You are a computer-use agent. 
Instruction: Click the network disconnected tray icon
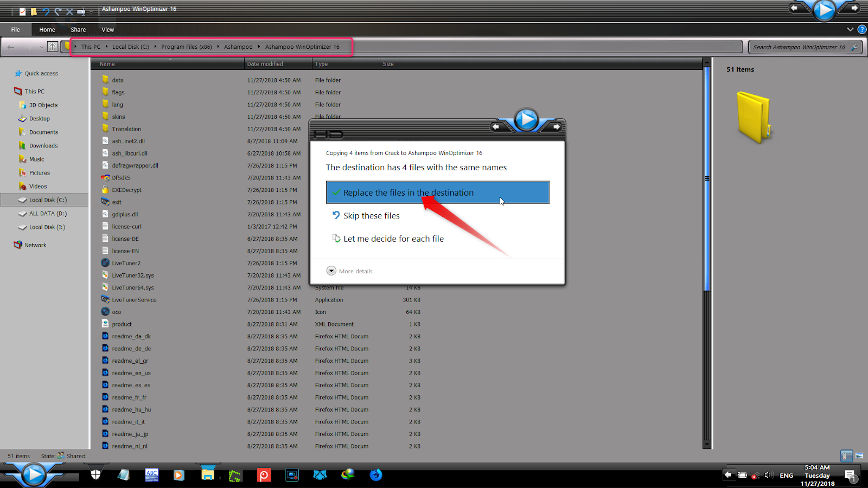tap(755, 476)
